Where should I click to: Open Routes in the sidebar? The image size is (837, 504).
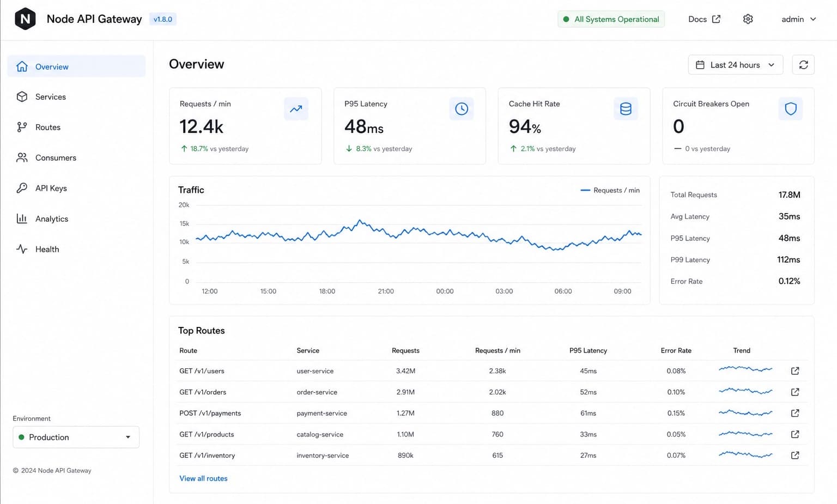(x=76, y=127)
